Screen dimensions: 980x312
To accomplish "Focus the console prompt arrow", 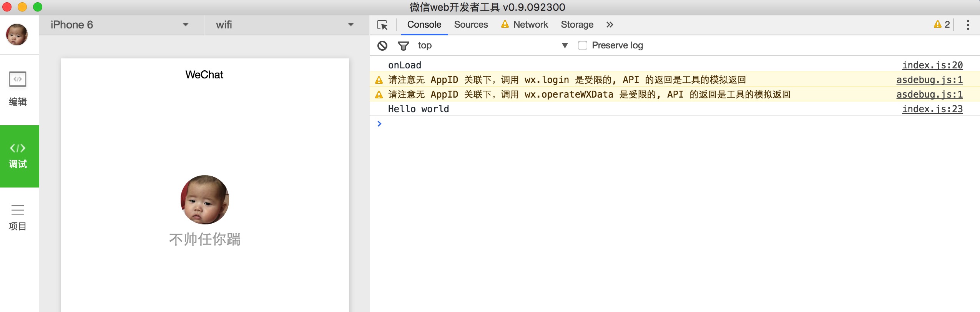I will pos(379,124).
